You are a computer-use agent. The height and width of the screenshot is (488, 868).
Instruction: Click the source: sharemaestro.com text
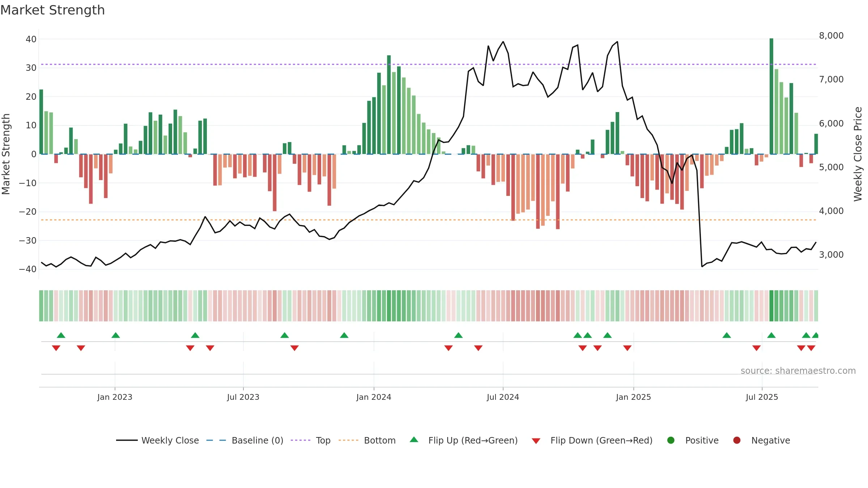point(798,371)
